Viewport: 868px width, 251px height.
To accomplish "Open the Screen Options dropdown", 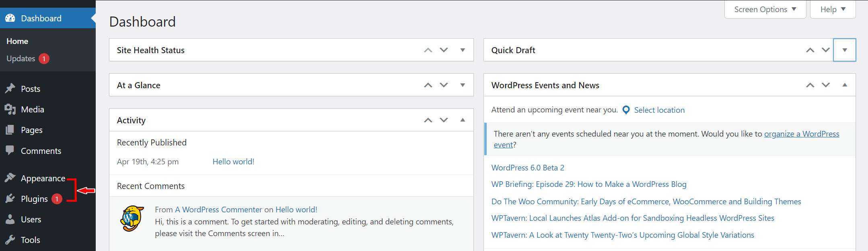I will coord(765,9).
